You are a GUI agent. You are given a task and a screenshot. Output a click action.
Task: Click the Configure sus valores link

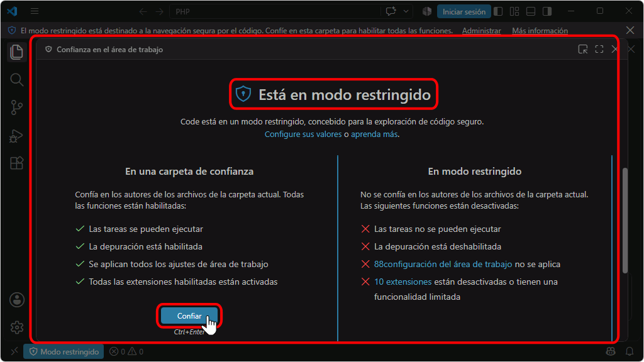coord(303,134)
